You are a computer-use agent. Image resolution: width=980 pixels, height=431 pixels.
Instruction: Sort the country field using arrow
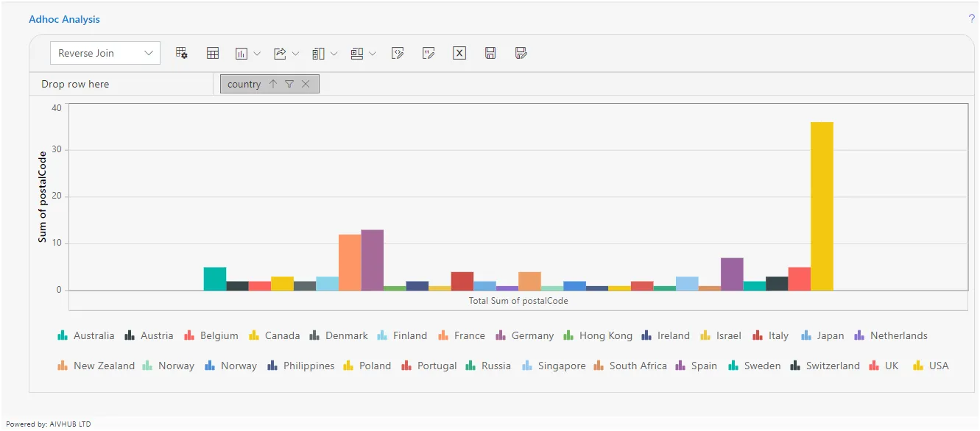click(x=273, y=84)
